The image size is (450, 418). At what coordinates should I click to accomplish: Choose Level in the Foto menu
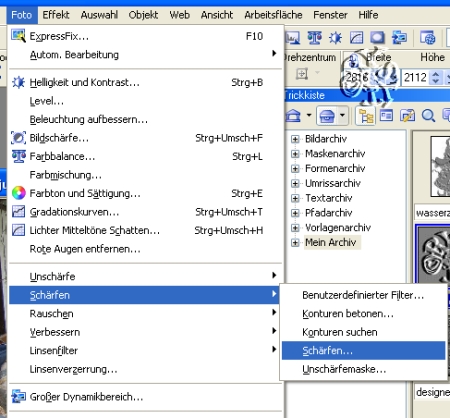pos(145,101)
